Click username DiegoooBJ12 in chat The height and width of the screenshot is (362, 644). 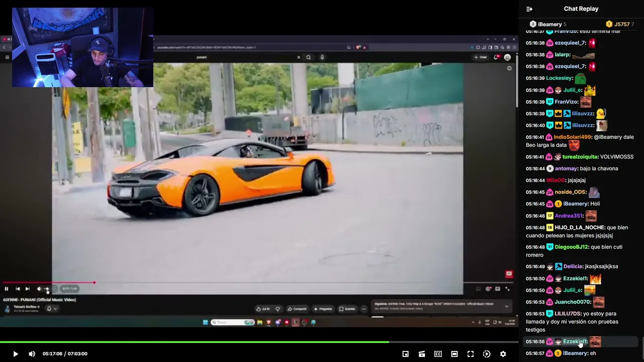[x=572, y=247]
